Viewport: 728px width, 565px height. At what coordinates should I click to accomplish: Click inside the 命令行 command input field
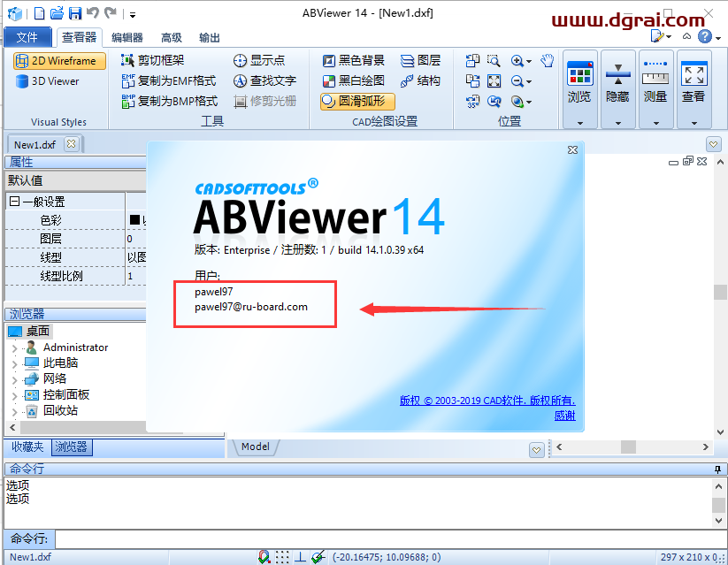pyautogui.click(x=354, y=539)
